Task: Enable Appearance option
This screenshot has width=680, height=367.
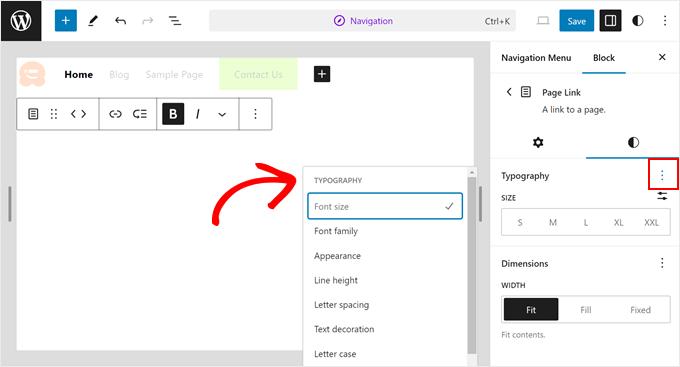Action: click(x=385, y=256)
